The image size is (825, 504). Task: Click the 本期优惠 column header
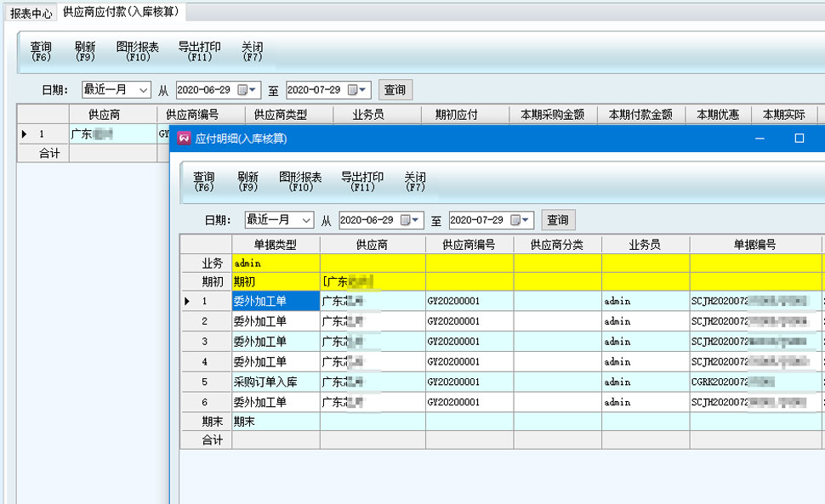[x=718, y=115]
